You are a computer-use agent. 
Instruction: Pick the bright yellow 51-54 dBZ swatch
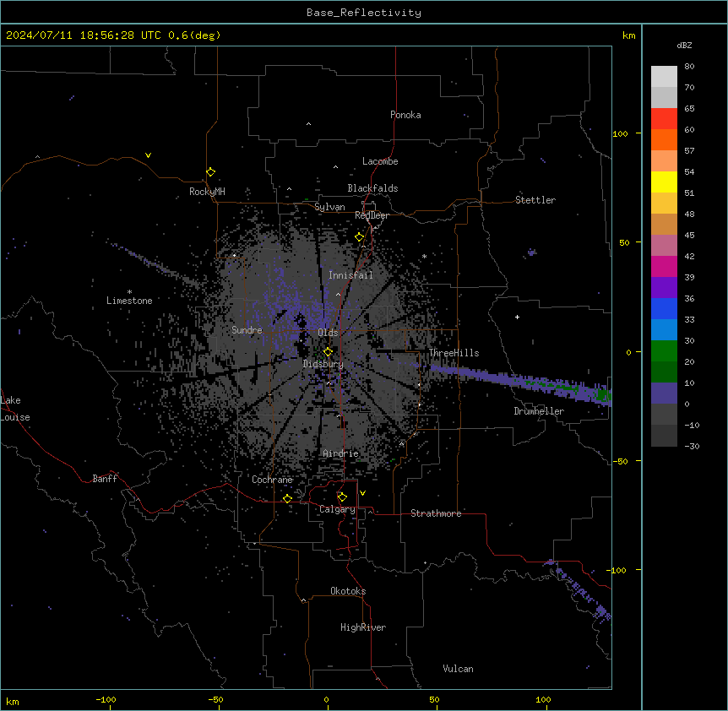(664, 182)
